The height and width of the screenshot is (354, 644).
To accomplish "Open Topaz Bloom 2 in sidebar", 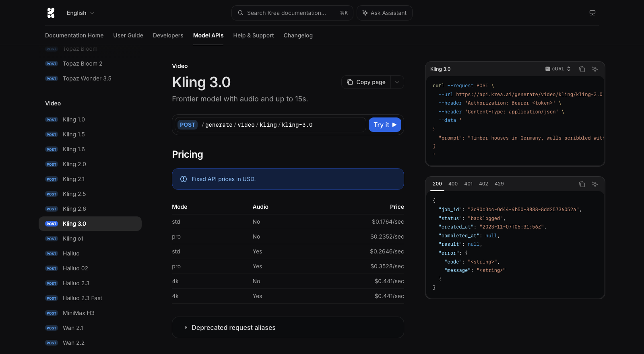I will pyautogui.click(x=90, y=64).
